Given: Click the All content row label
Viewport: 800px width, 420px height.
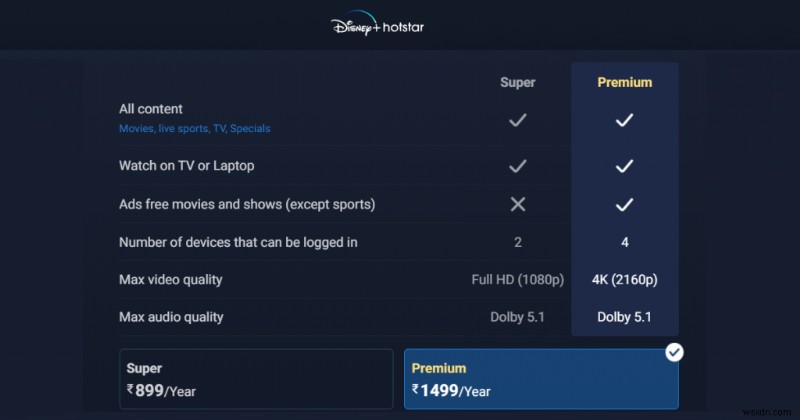Looking at the screenshot, I should 151,109.
